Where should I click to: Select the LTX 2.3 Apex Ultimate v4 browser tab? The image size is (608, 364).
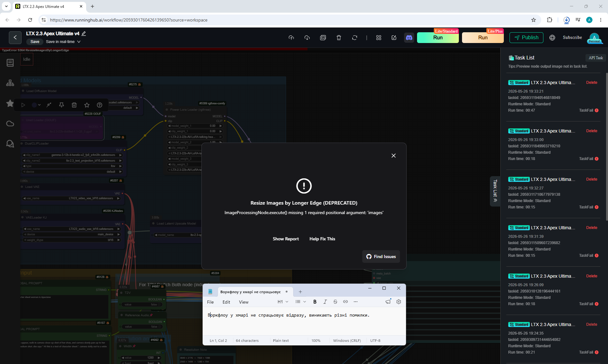49,6
